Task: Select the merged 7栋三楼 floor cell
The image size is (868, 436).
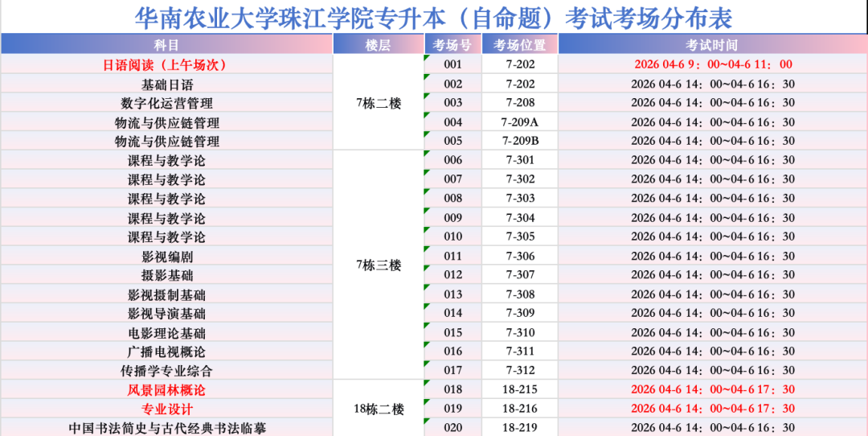Action: [378, 265]
